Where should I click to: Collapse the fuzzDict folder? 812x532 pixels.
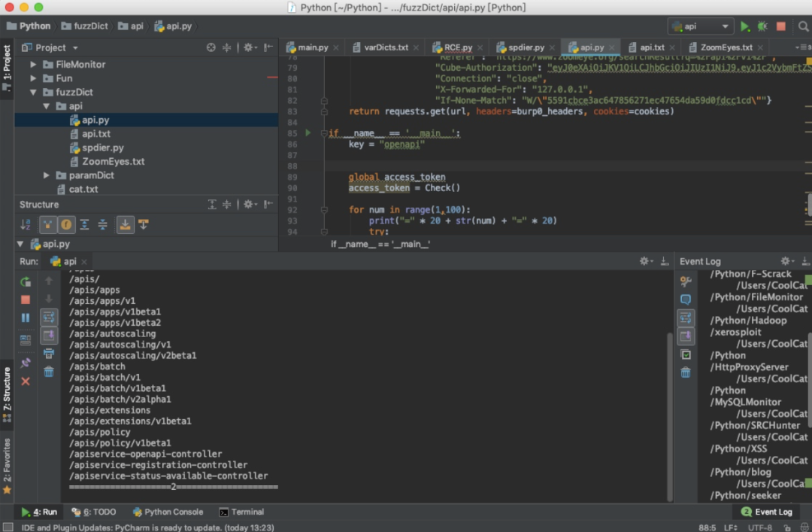(x=33, y=93)
